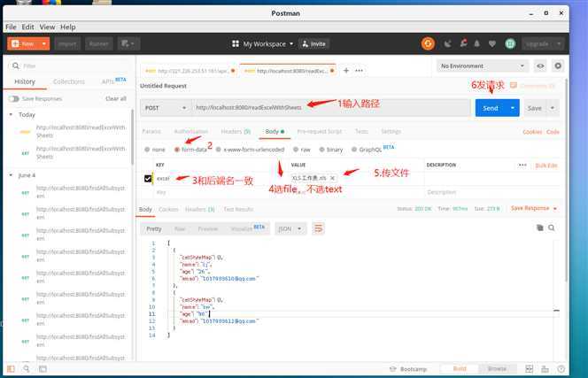Collapse the June 4 history group

[11, 175]
